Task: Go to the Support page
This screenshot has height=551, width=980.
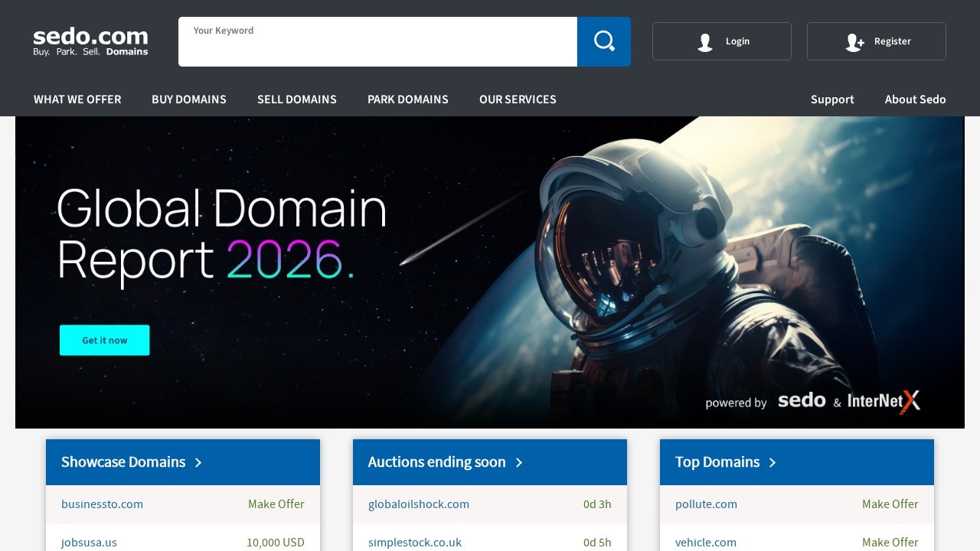Action: coord(832,99)
